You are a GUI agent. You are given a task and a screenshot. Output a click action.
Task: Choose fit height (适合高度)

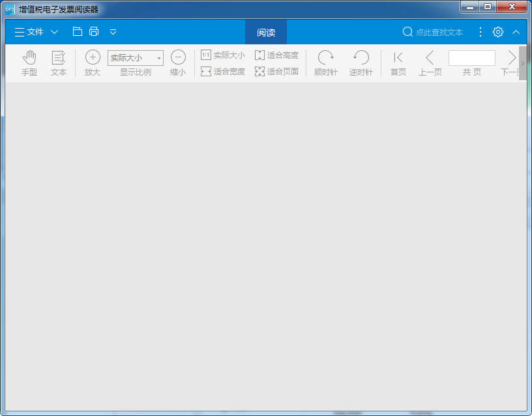click(276, 55)
